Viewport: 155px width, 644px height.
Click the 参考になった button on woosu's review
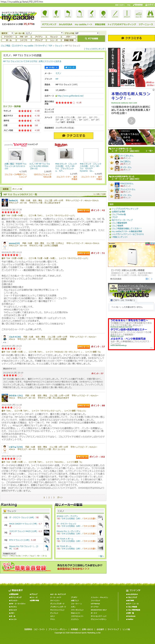83,253
